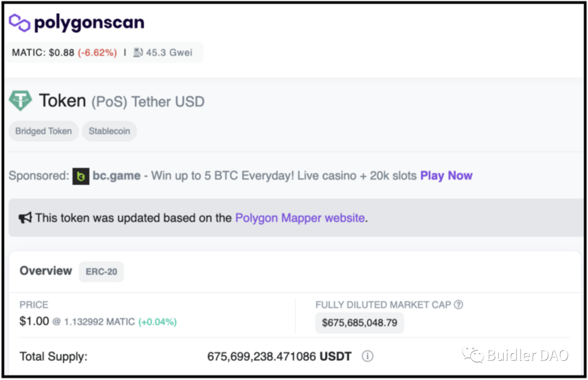Click the info icon beside Total Supply
The image size is (588, 380).
click(367, 357)
